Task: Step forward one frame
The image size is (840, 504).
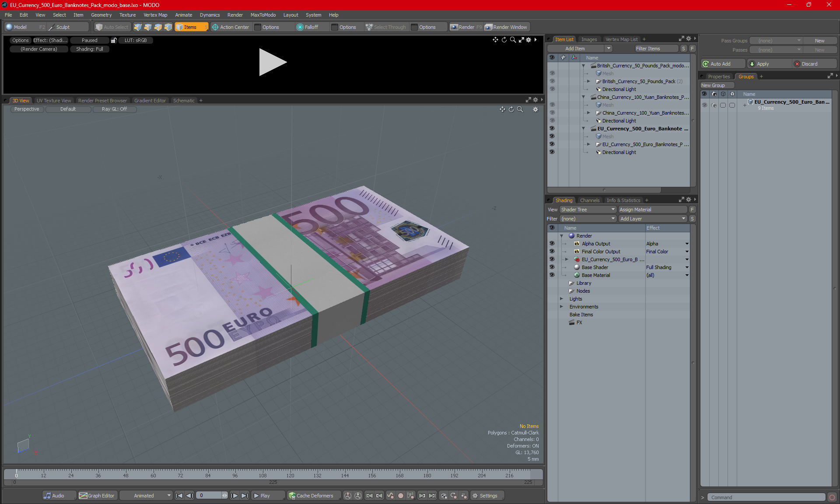Action: coord(234,496)
